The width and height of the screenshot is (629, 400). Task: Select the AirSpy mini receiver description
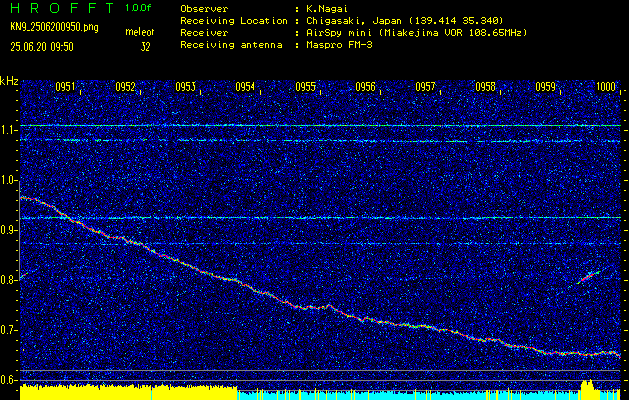coord(416,33)
